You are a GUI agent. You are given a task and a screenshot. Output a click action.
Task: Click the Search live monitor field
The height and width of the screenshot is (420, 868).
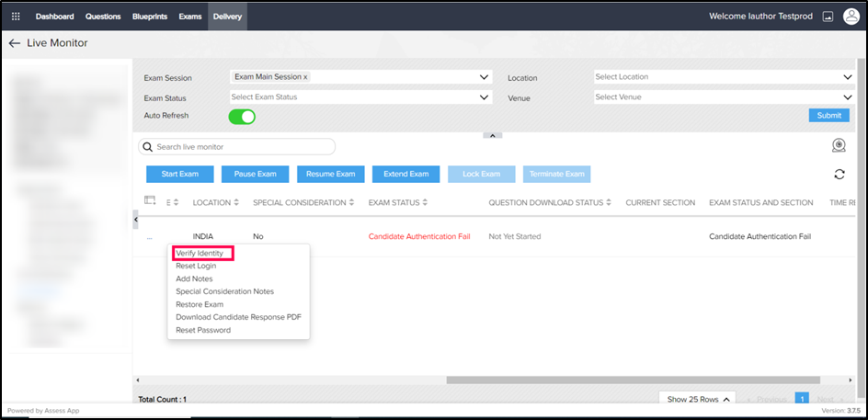point(237,147)
